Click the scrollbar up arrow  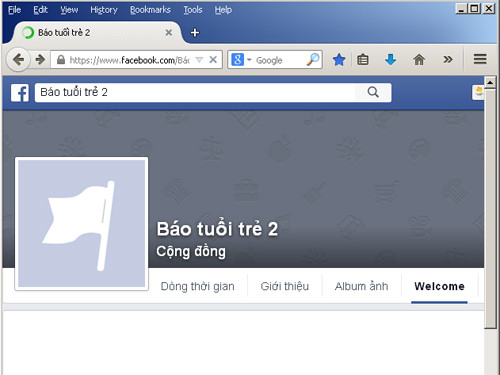(490, 82)
